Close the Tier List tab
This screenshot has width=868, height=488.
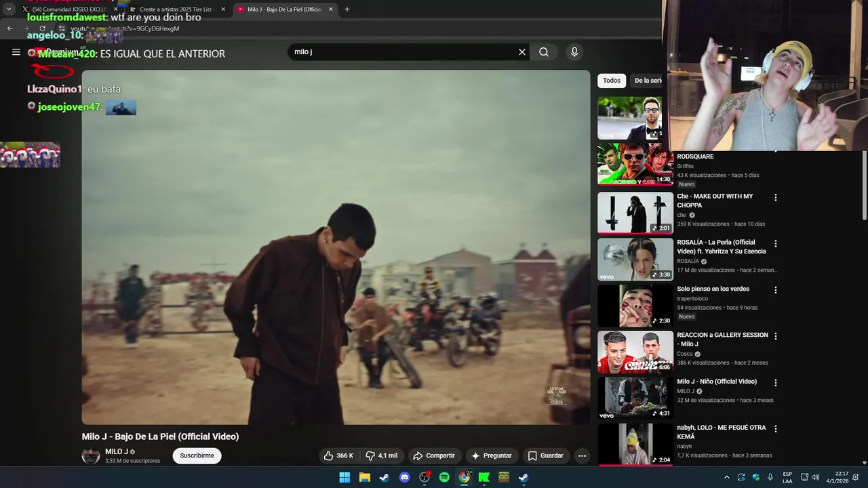pyautogui.click(x=223, y=9)
